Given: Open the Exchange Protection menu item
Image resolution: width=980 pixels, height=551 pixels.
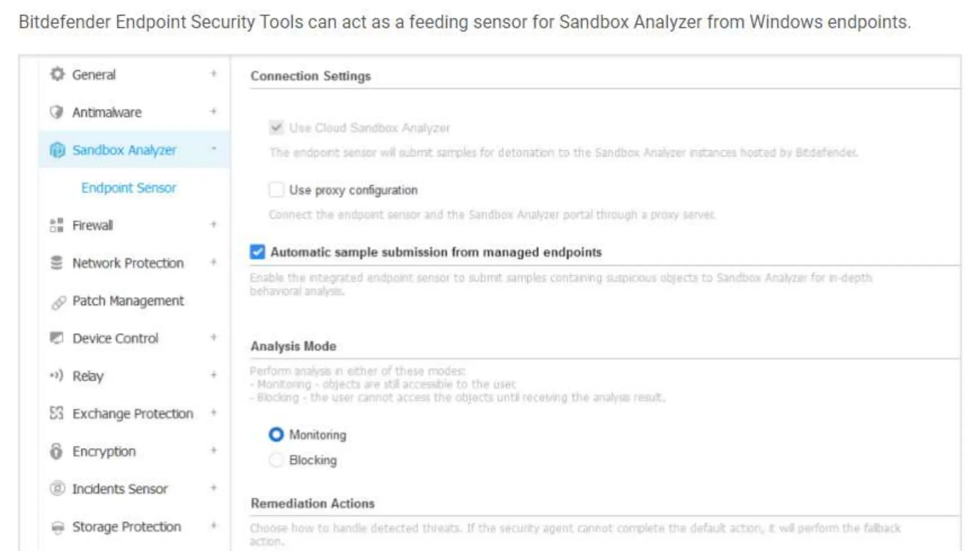Looking at the screenshot, I should (x=133, y=414).
